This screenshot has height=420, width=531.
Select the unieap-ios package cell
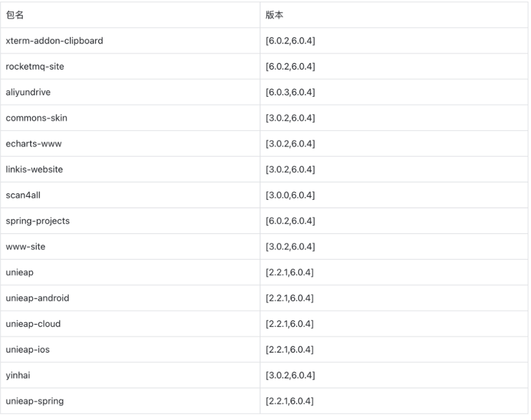[x=29, y=349]
